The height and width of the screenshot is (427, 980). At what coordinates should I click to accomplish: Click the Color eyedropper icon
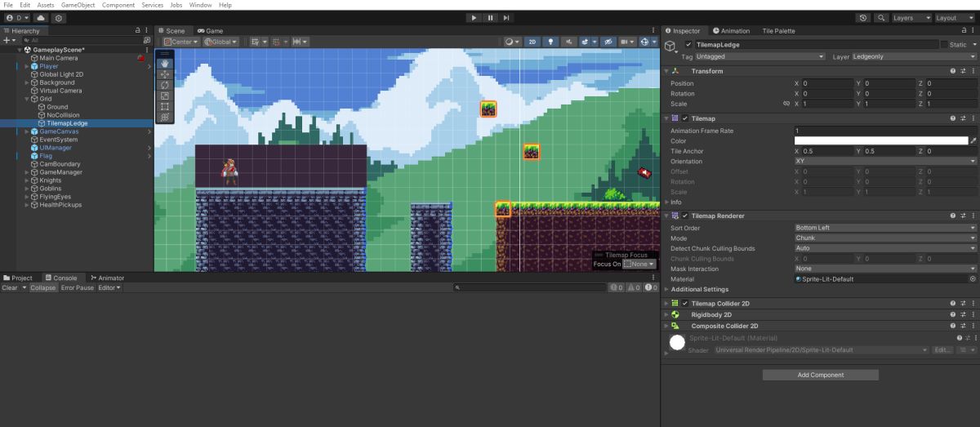pos(973,140)
